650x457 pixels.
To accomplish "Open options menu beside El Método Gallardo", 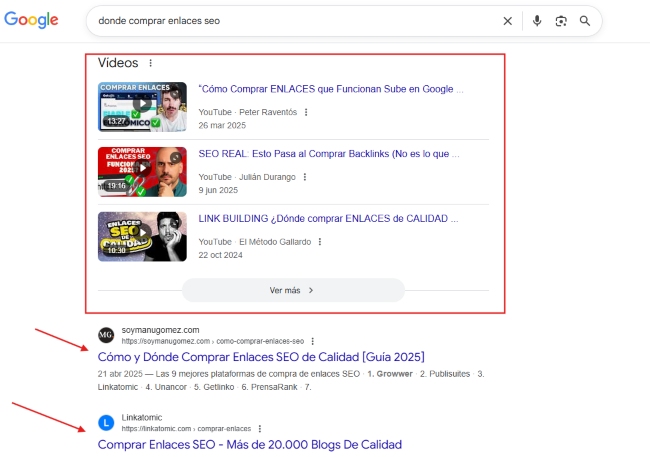I will (320, 242).
